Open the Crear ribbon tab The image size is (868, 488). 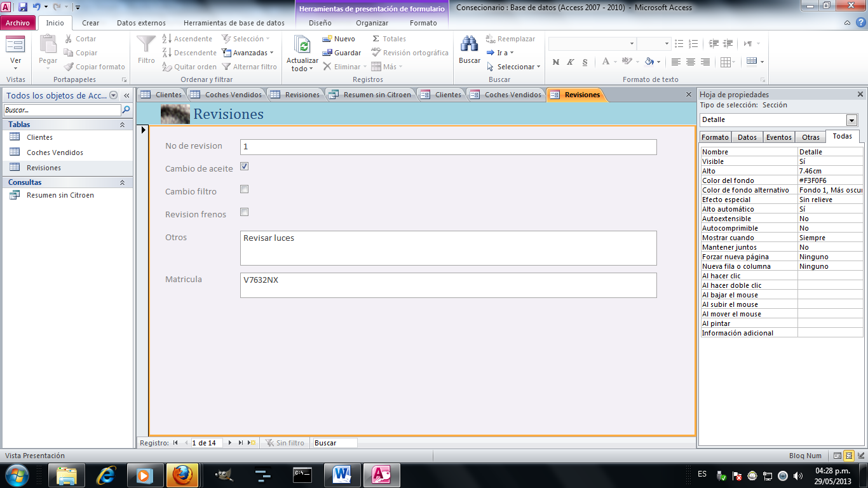90,21
